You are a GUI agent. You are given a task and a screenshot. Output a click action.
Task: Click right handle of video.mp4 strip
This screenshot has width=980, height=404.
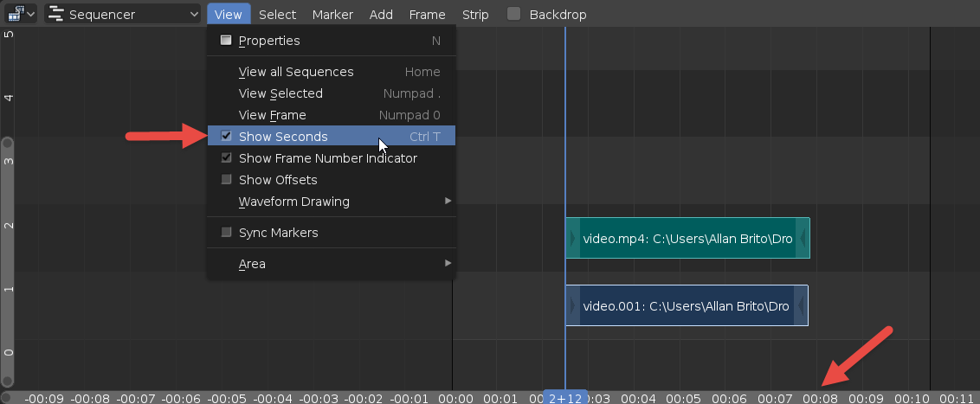coord(803,238)
